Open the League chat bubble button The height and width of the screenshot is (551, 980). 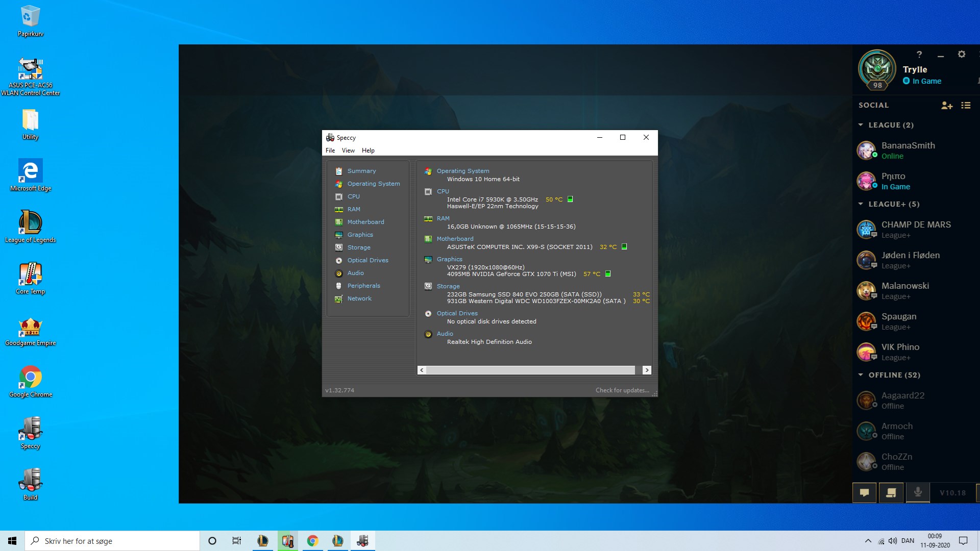(865, 493)
